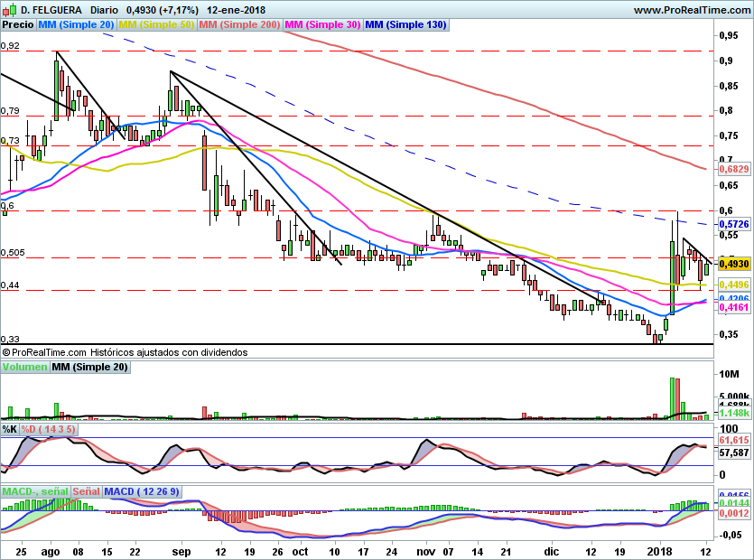Select the %K stochastic label
The image size is (754, 560).
pos(10,429)
